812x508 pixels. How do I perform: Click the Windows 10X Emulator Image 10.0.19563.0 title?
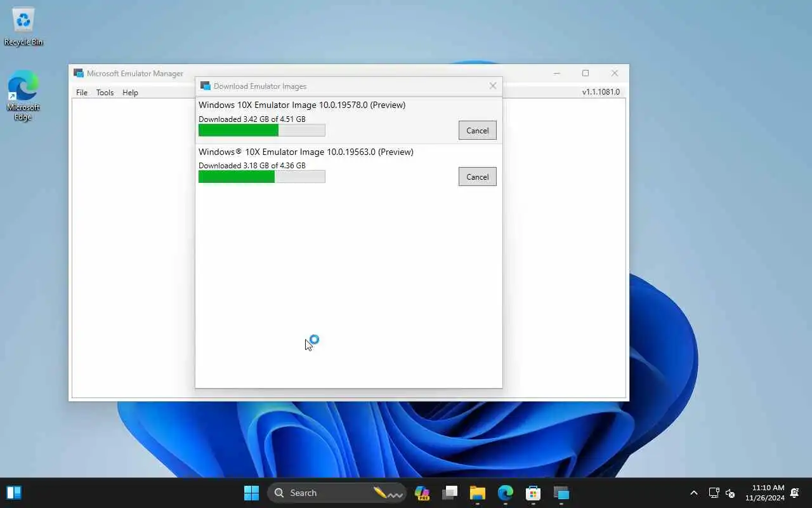point(306,152)
